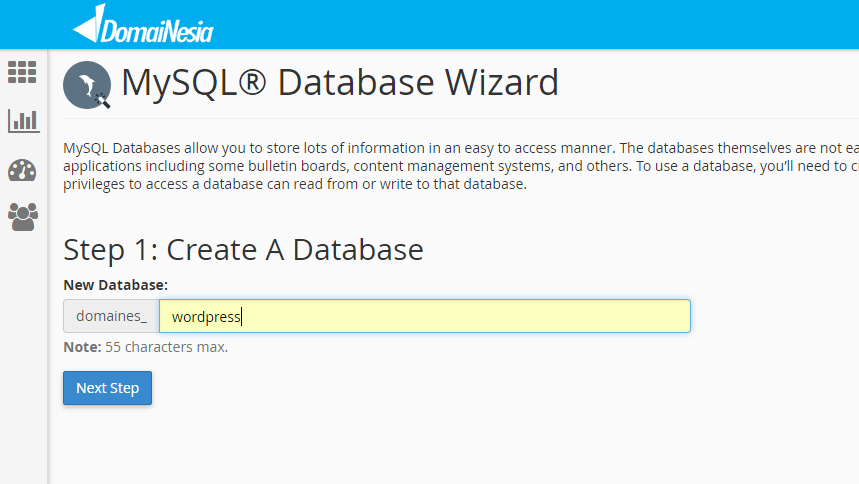The width and height of the screenshot is (859, 484).
Task: Click the DomaiNesia wordmark text
Action: click(157, 31)
